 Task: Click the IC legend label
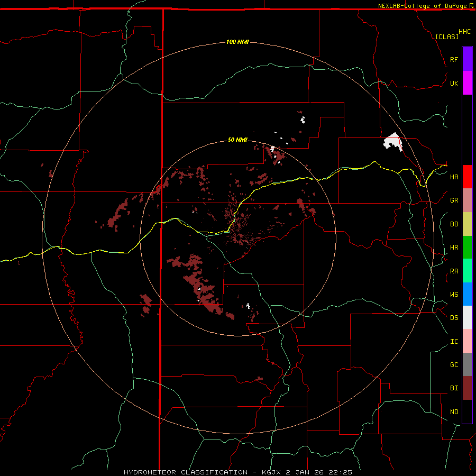pyautogui.click(x=454, y=342)
